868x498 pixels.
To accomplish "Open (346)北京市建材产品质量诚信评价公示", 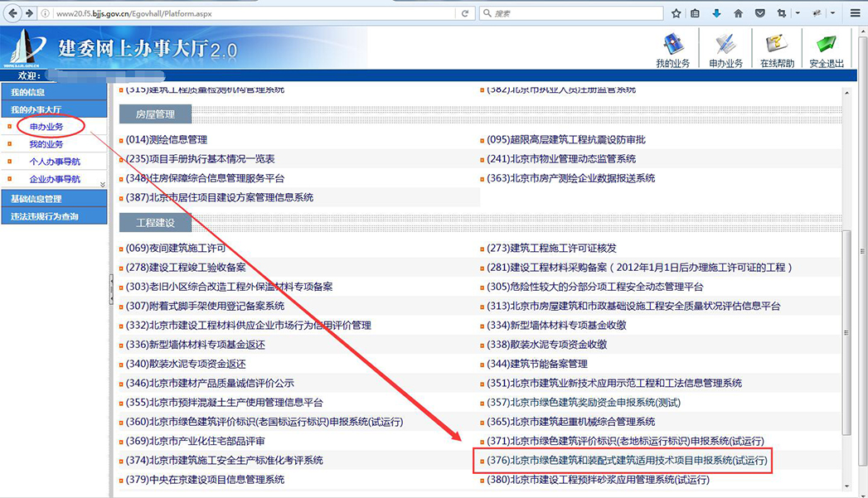I will tap(210, 384).
